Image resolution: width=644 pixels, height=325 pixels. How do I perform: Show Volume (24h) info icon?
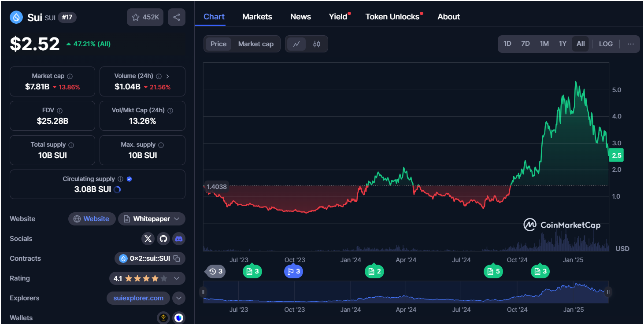pyautogui.click(x=159, y=76)
